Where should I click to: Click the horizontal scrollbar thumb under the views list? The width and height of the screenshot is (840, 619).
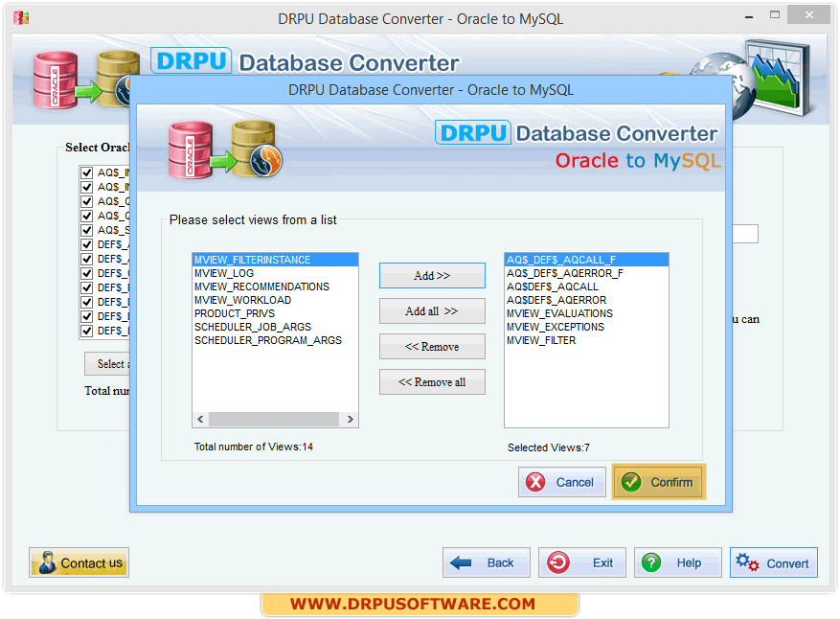tap(274, 419)
